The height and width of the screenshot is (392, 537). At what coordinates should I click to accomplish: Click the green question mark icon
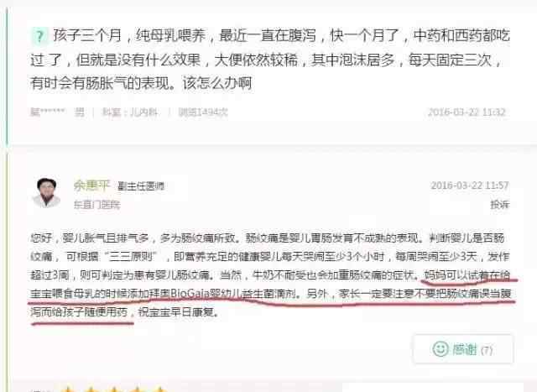click(x=39, y=36)
